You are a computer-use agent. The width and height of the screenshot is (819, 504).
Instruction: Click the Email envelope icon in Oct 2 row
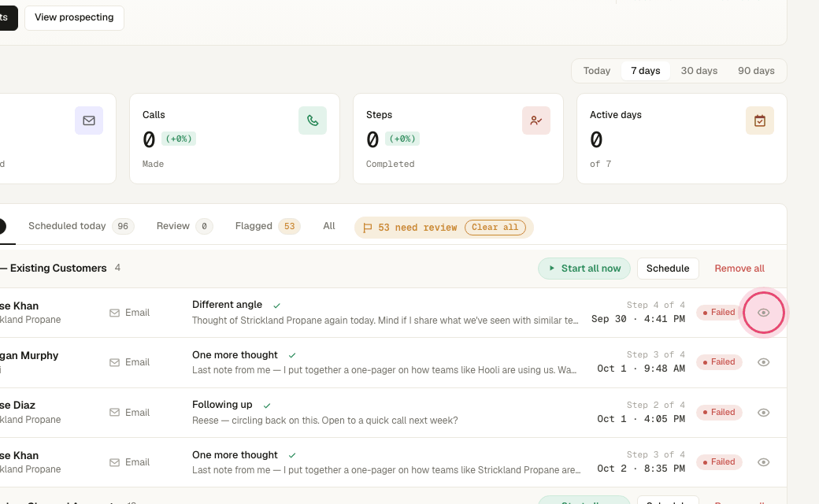click(x=114, y=462)
